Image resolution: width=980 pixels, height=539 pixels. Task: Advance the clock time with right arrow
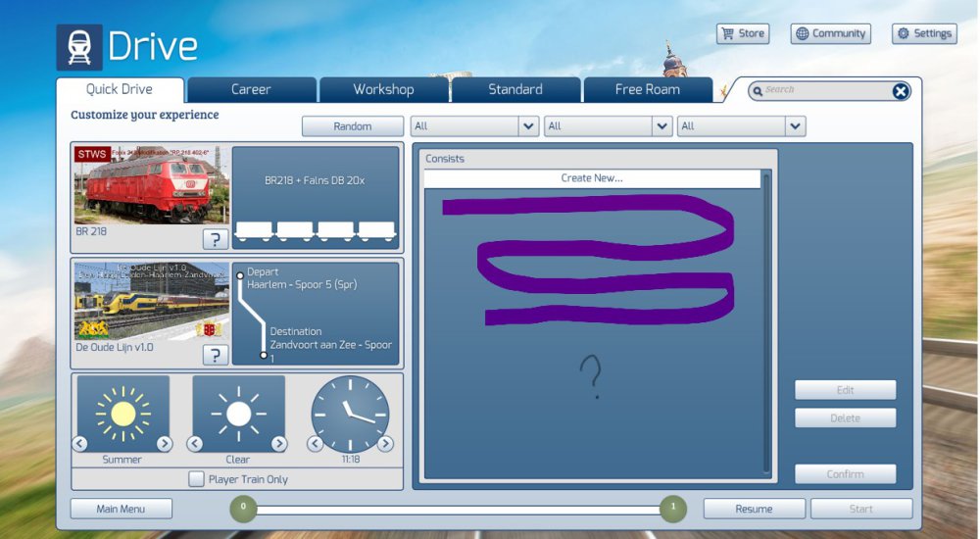click(x=385, y=444)
